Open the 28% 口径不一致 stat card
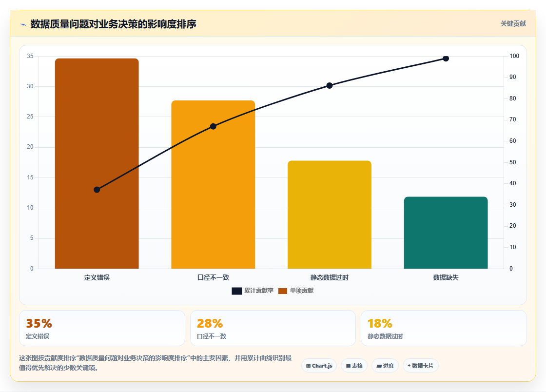The width and height of the screenshot is (546, 392). 273,328
